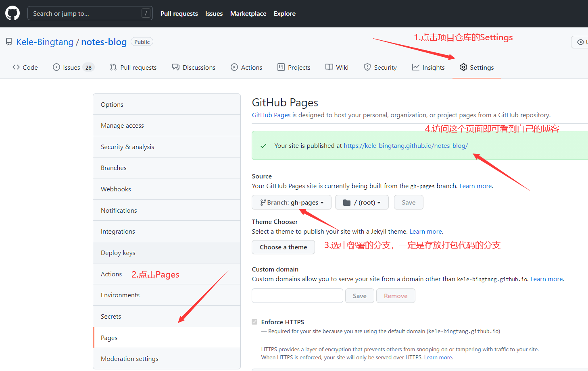Open Marketplace from the header
The height and width of the screenshot is (371, 588).
click(x=248, y=13)
